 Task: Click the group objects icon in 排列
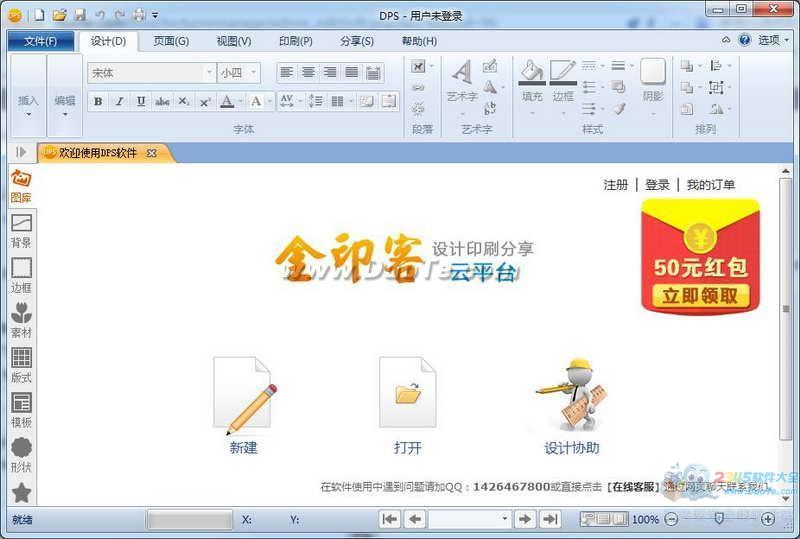click(x=716, y=87)
